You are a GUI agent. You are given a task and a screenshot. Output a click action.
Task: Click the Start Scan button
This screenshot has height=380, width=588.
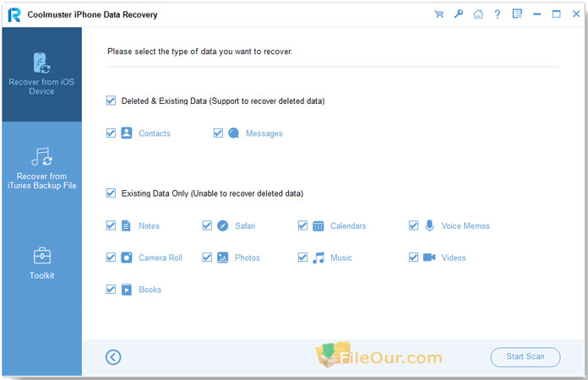(525, 356)
